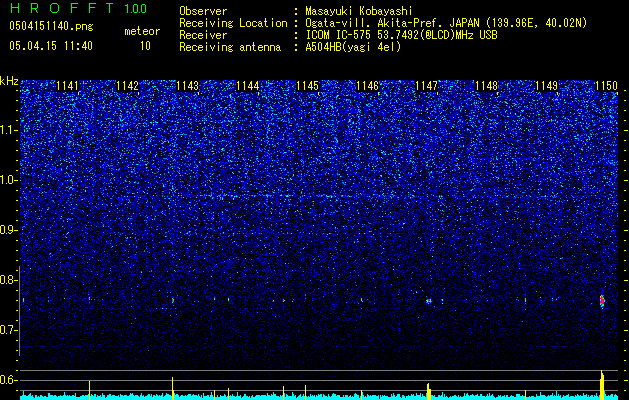Viewport: 629px width, 400px height.
Task: Click the ICOM IC-575 receiver text
Action: (401, 35)
